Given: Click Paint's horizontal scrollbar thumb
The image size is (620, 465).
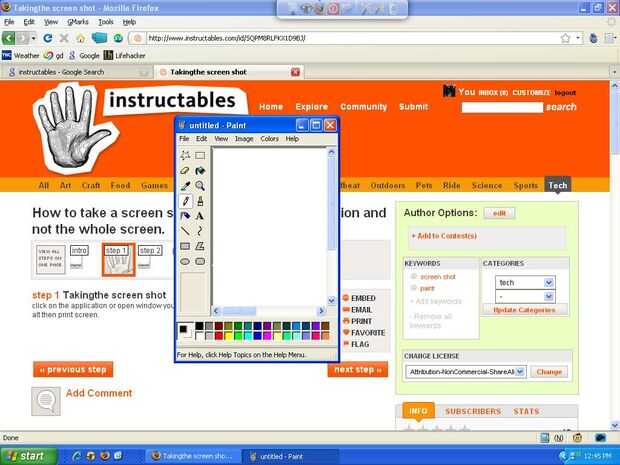Looking at the screenshot, I should pos(239,311).
